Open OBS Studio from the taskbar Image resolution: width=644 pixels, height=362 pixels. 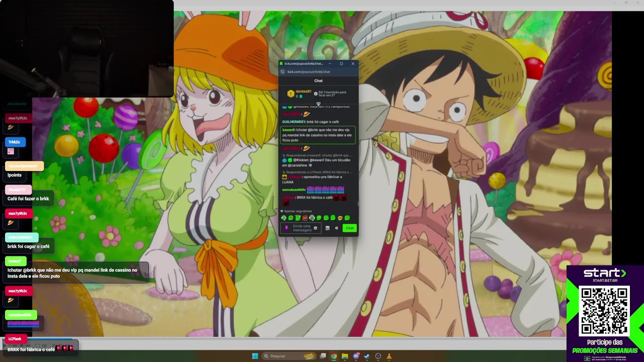[378, 356]
